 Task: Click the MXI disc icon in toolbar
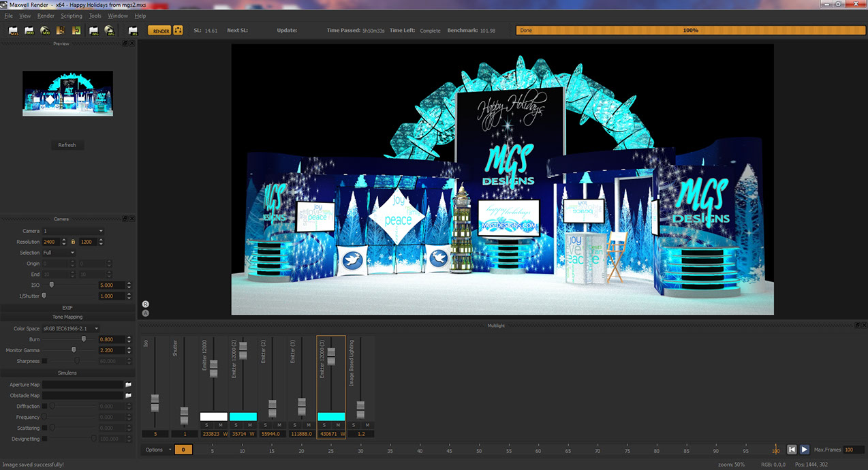pos(45,31)
